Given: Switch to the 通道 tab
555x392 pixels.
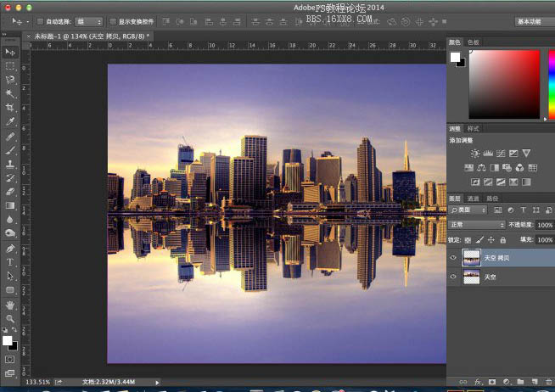Looking at the screenshot, I should [x=473, y=199].
